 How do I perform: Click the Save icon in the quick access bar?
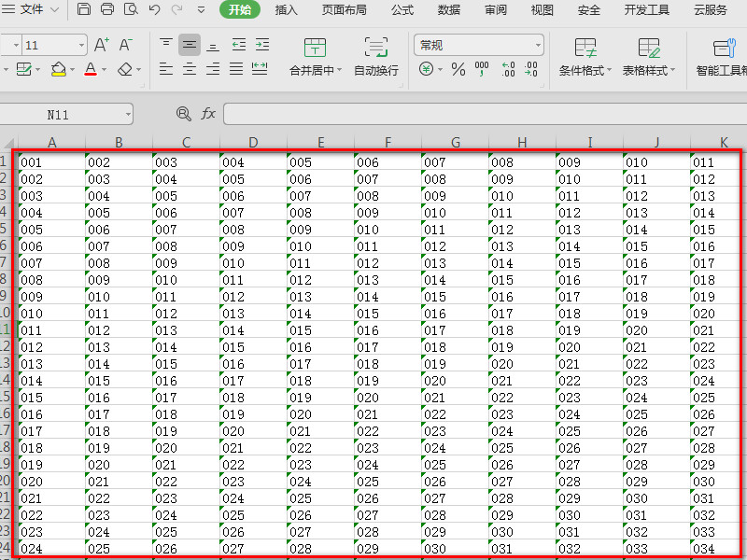[x=84, y=8]
